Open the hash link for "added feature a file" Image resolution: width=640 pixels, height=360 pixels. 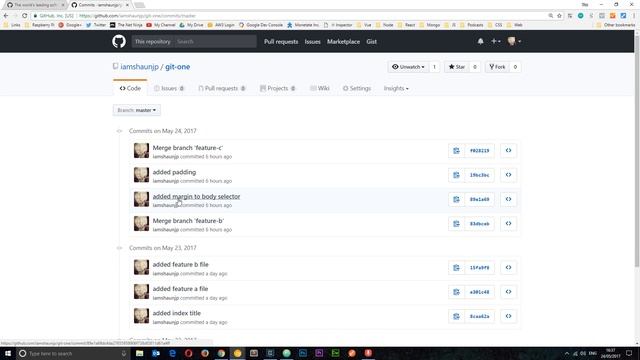click(479, 292)
